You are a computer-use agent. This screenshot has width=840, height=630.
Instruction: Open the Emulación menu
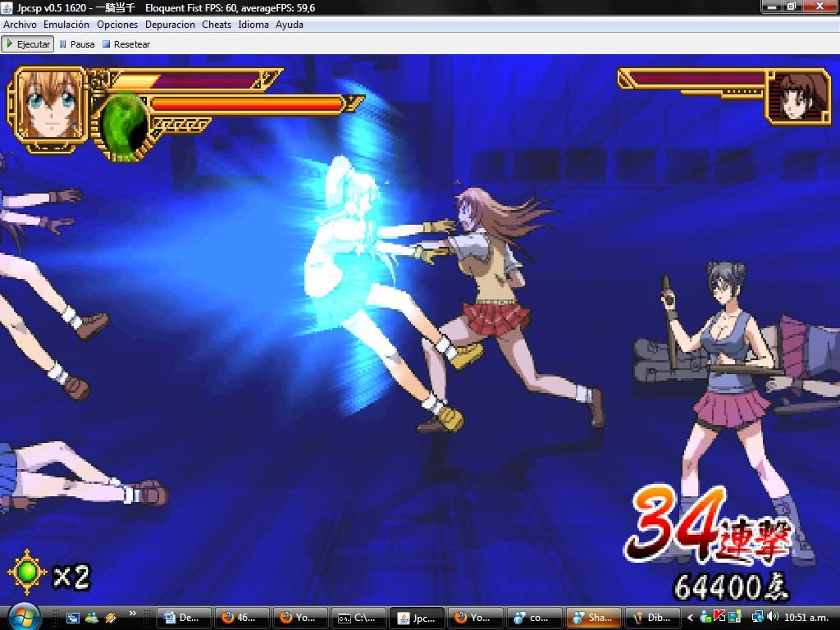click(x=66, y=25)
